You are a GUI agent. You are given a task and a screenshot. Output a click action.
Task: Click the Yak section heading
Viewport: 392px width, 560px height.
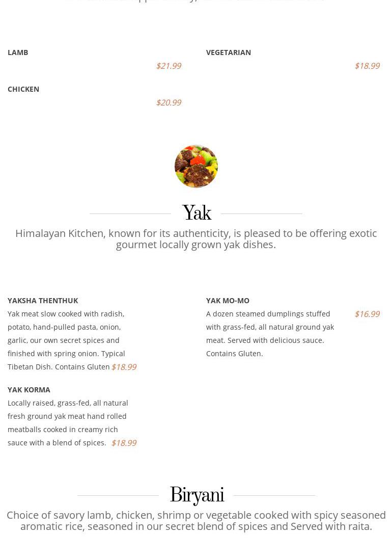[x=197, y=214]
